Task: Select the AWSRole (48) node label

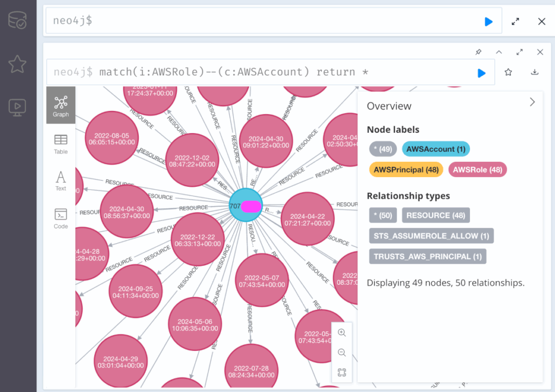Action: (477, 169)
